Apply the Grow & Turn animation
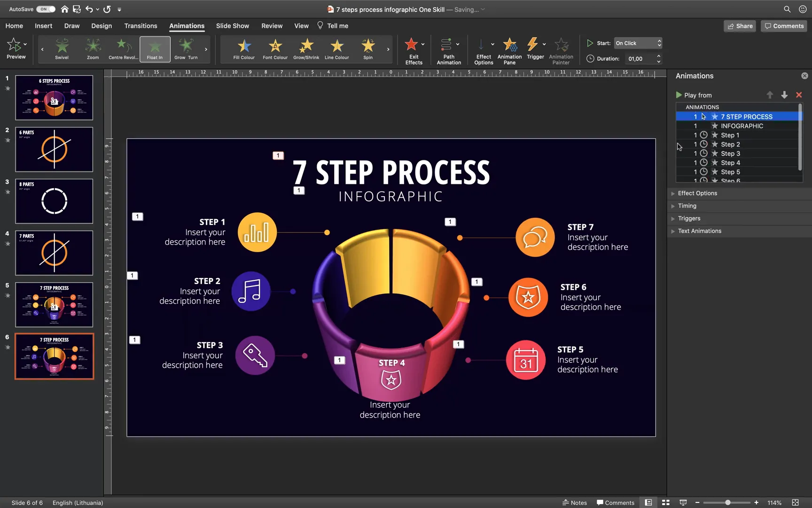 185,48
